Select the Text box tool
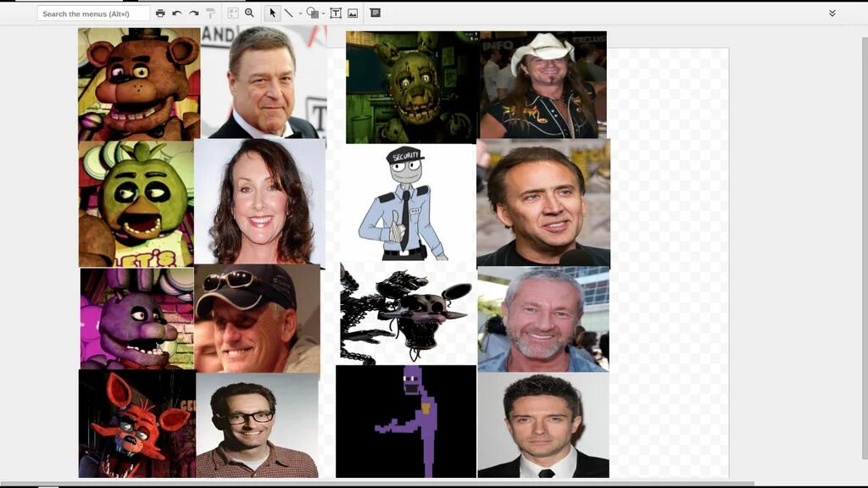Image resolution: width=868 pixels, height=488 pixels. click(336, 14)
